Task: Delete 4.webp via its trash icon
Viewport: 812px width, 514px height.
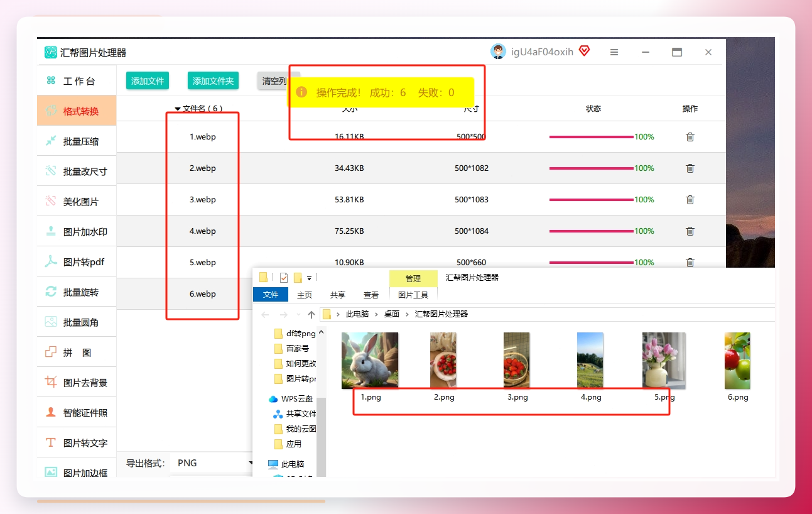Action: click(x=690, y=231)
